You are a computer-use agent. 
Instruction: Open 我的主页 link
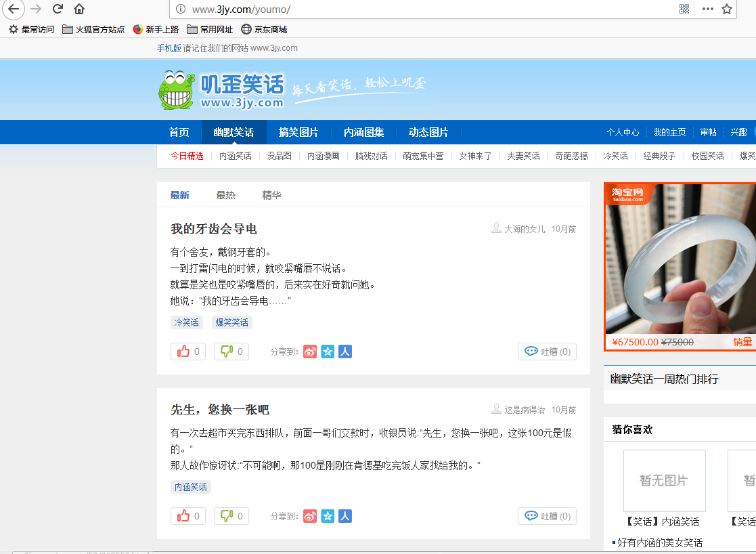coord(669,132)
